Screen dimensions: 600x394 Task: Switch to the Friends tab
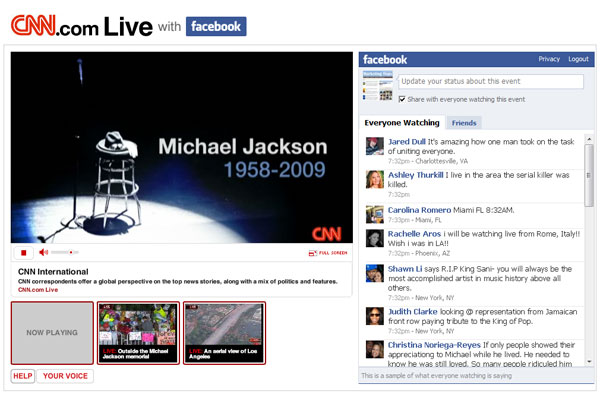[464, 123]
